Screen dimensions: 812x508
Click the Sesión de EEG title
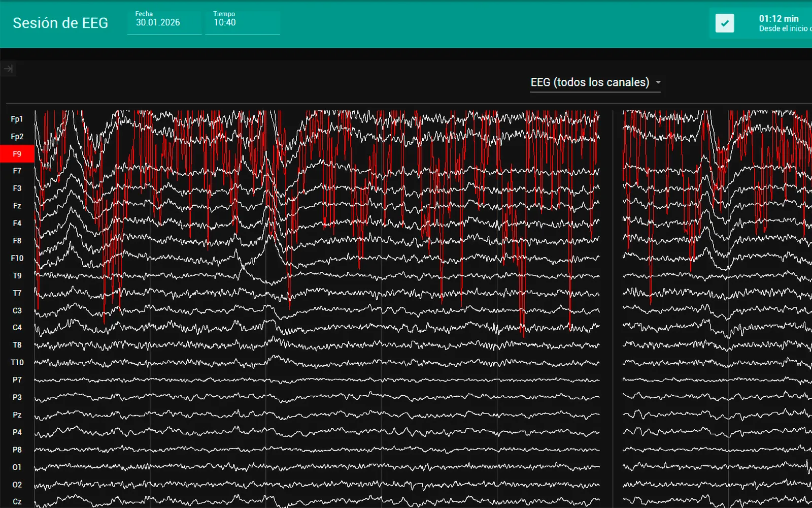pyautogui.click(x=60, y=23)
